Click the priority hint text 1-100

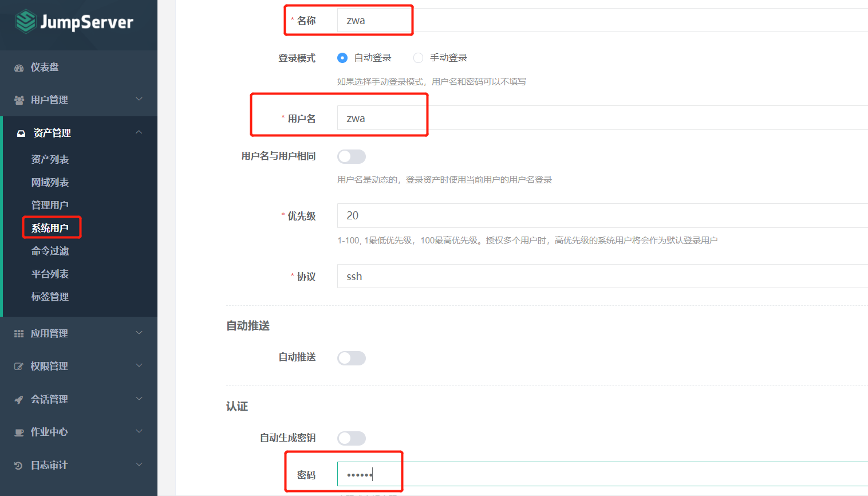point(527,241)
